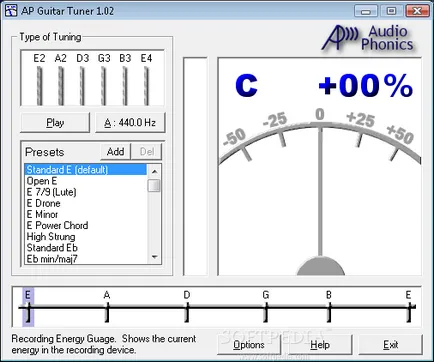Select the B3 string
Image resolution: width=434 pixels, height=362 pixels.
125,79
